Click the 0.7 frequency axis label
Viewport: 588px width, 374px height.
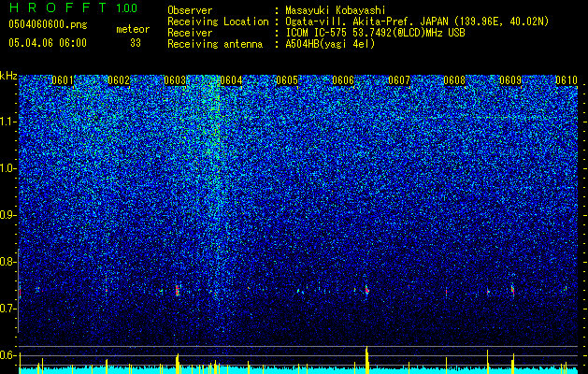coord(8,309)
